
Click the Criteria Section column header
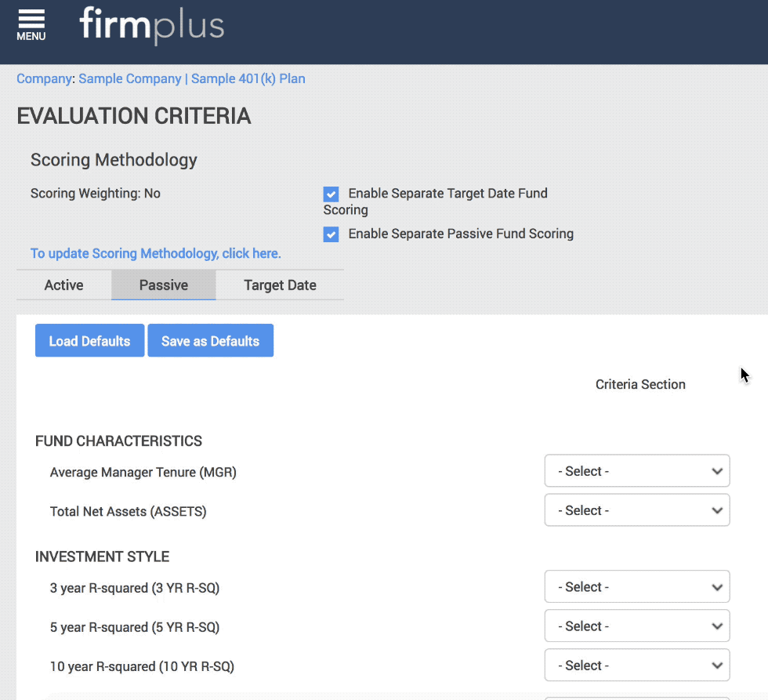tap(640, 385)
